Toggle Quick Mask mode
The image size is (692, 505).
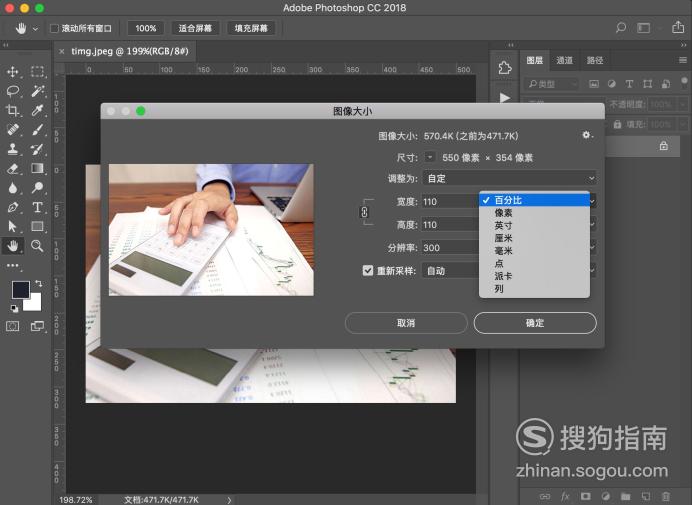coord(12,326)
